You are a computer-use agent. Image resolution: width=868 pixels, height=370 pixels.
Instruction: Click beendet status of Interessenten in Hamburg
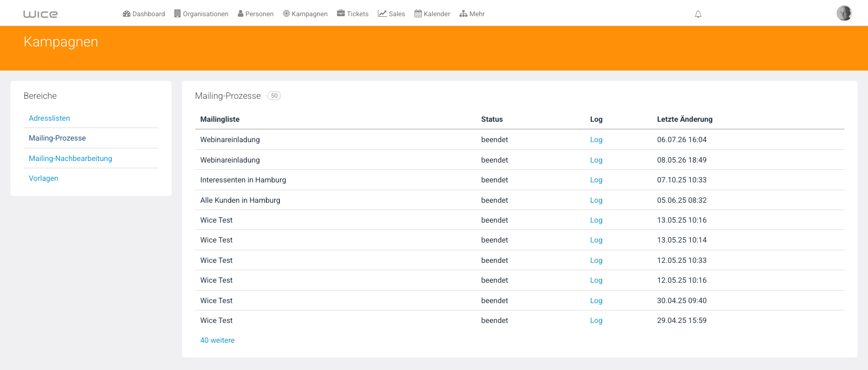point(494,180)
